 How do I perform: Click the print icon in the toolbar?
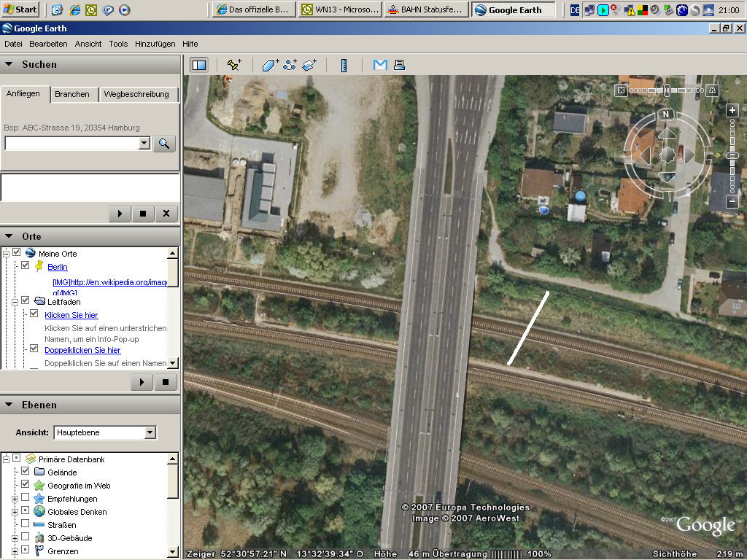pos(399,65)
